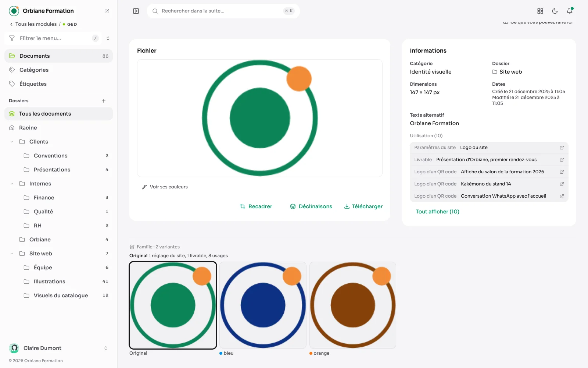Image resolution: width=588 pixels, height=368 pixels.
Task: Open the apps grid icon
Action: click(540, 11)
